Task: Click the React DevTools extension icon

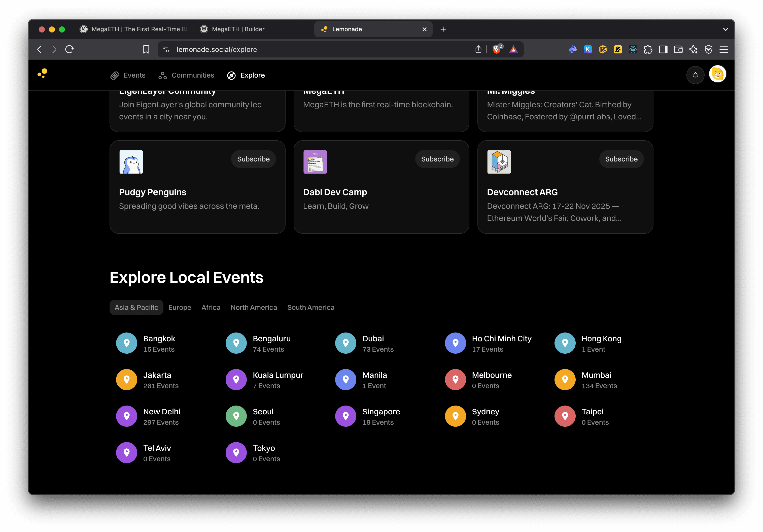Action: tap(633, 50)
